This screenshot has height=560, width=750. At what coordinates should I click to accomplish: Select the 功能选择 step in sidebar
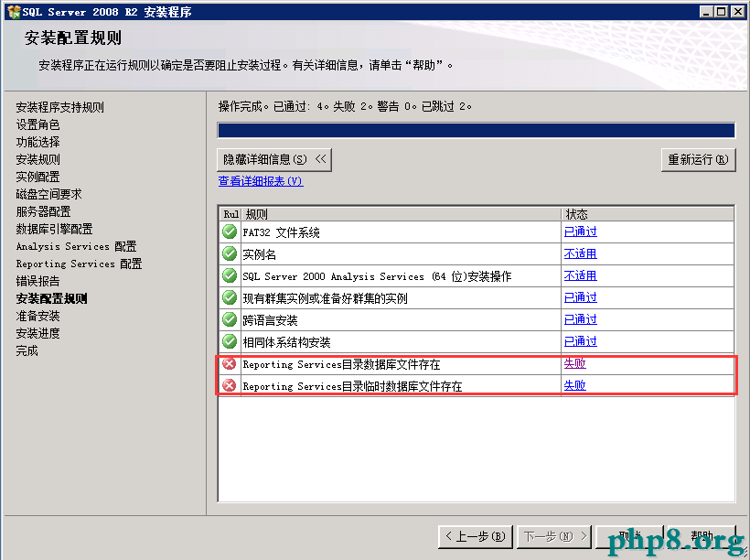37,142
